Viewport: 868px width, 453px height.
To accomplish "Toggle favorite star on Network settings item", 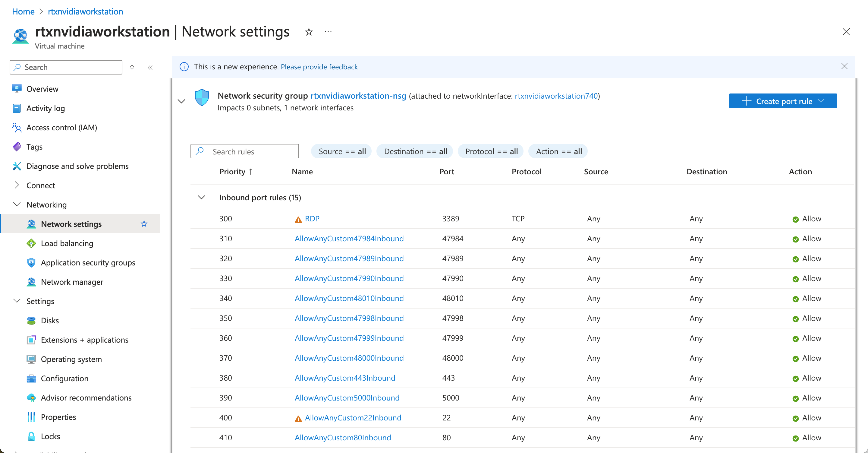I will click(x=144, y=223).
